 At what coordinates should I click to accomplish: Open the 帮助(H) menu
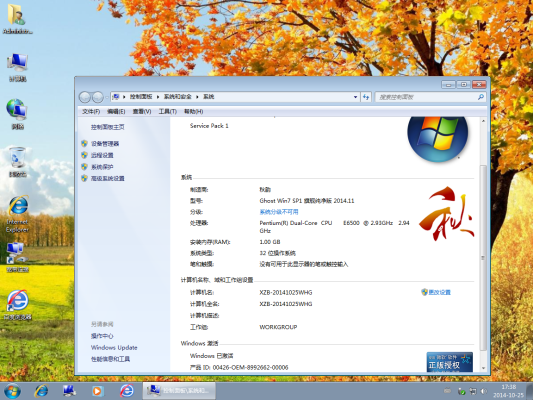pos(193,111)
